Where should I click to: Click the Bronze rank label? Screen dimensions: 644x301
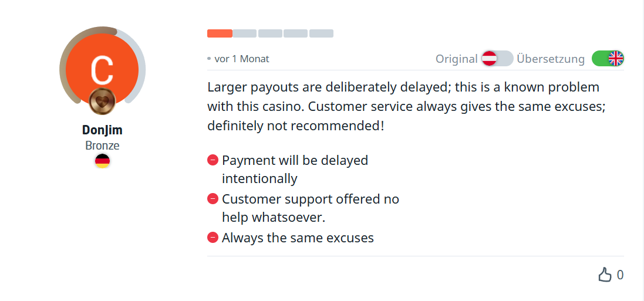tap(102, 145)
